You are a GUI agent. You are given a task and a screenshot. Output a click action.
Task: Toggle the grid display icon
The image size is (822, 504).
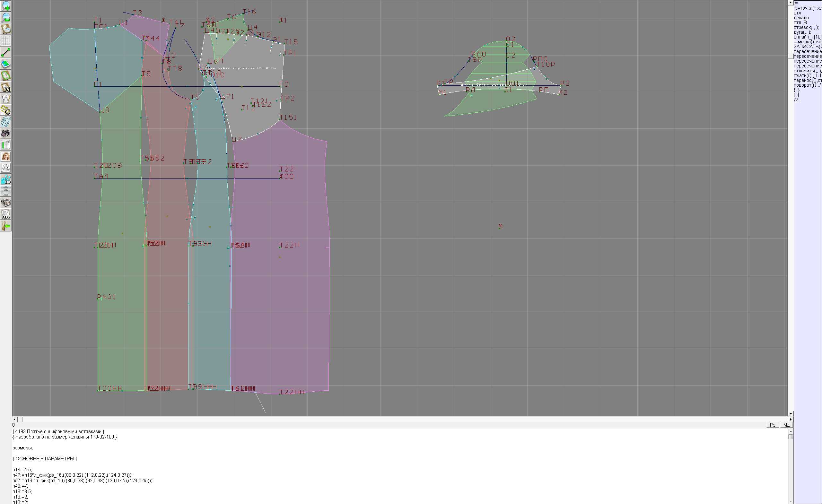point(6,41)
